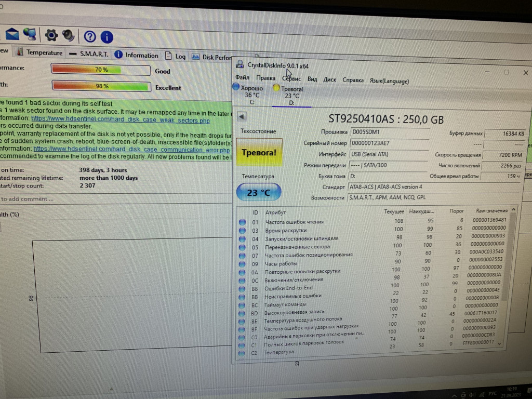Click status circle of row C1 Полных циклов парковок
This screenshot has width=532, height=399.
pyautogui.click(x=241, y=345)
